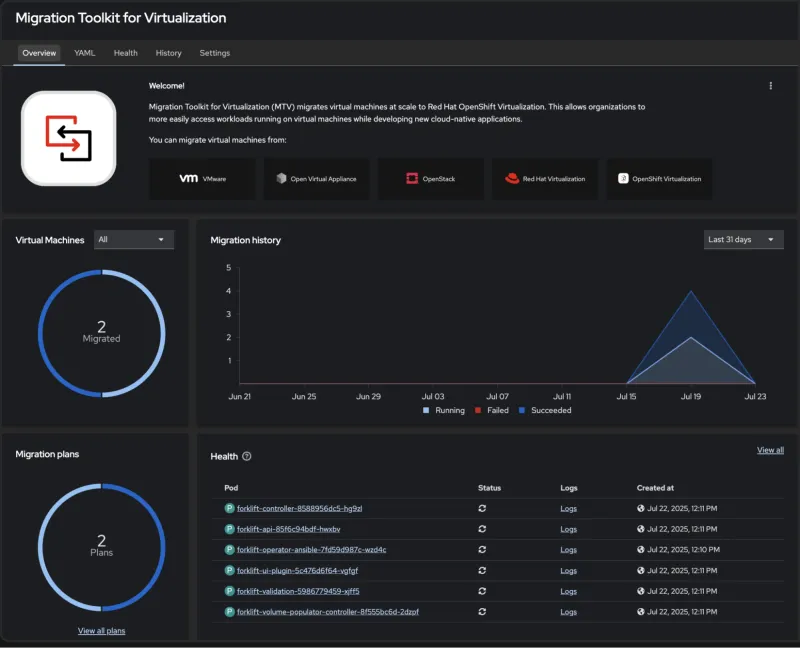Open the Virtual Machines filter dropdown showing All
Viewport: 800px width, 648px height.
tap(133, 240)
